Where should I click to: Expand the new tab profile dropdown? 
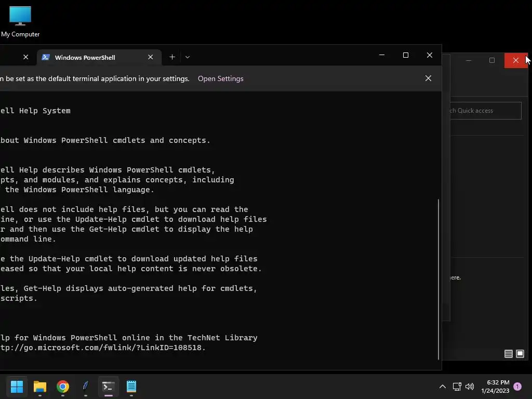click(x=188, y=57)
